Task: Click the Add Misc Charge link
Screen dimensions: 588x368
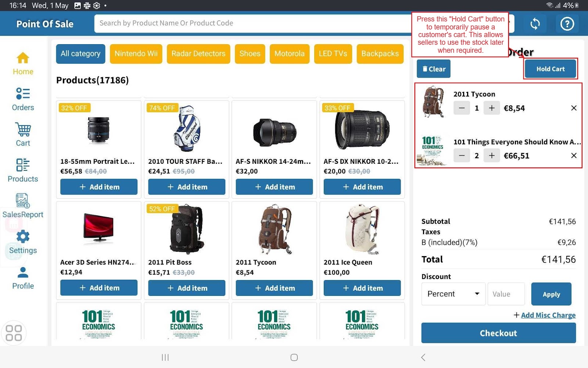Action: [548, 315]
